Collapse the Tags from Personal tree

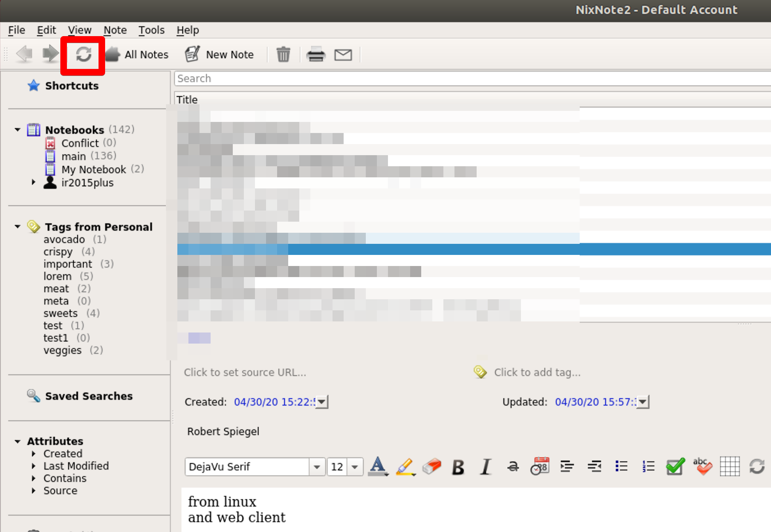point(17,227)
